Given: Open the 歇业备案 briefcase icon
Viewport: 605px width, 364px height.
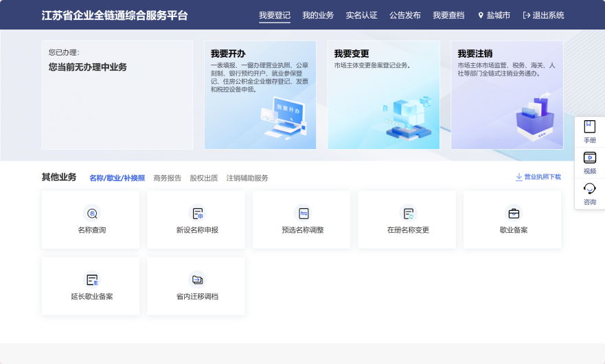Looking at the screenshot, I should click(513, 213).
